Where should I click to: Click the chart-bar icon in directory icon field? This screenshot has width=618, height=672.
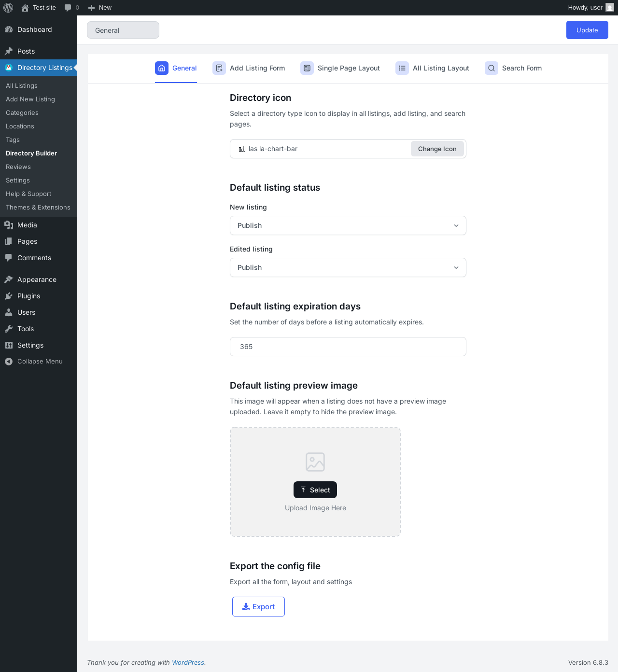coord(242,149)
